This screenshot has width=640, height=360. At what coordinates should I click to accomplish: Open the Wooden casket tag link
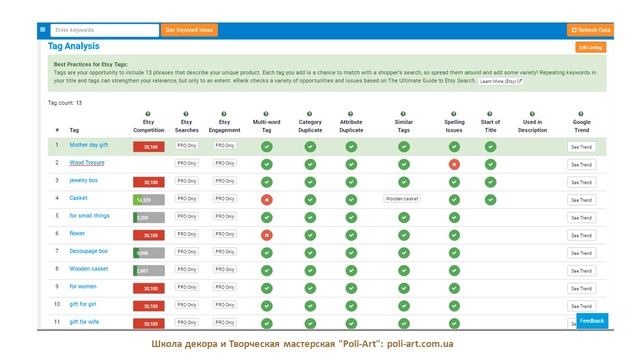(x=89, y=269)
